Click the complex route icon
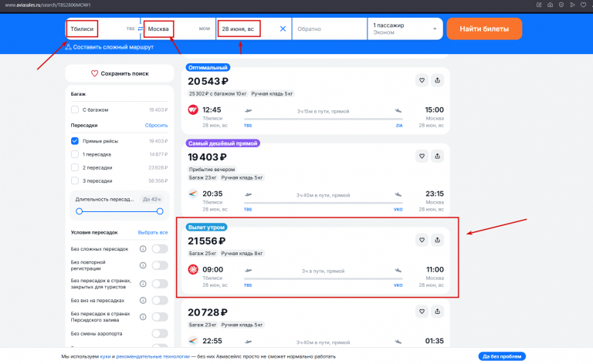Screen dimensions: 593x364 click(68, 47)
